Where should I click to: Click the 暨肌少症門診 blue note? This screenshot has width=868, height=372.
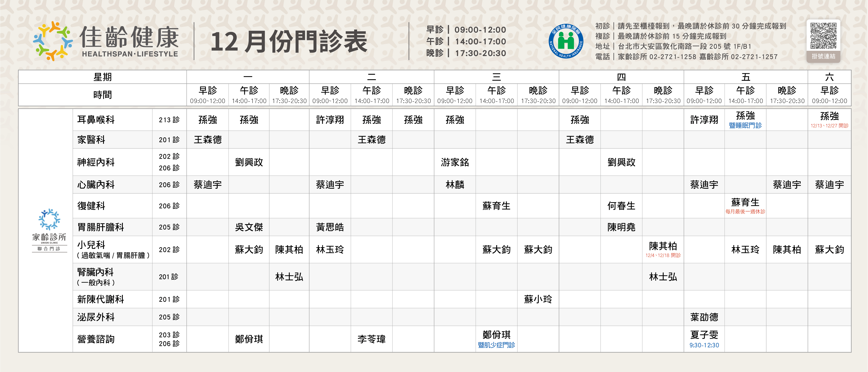(x=496, y=345)
